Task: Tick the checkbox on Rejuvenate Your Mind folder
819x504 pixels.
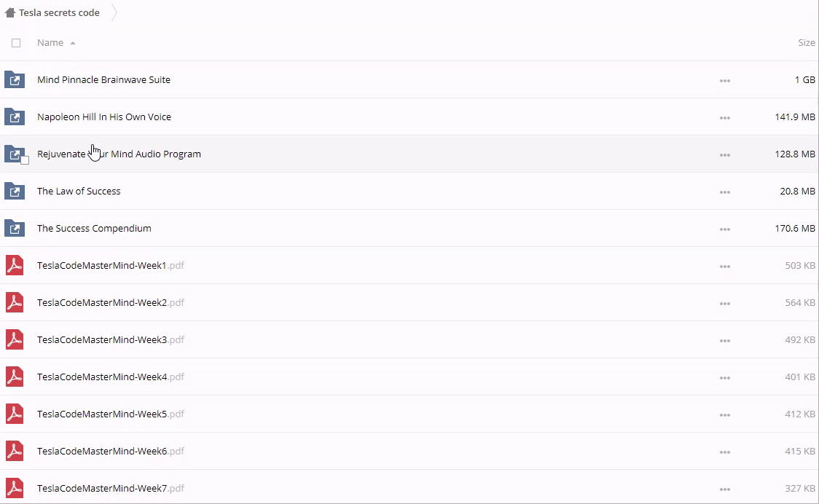Action: [x=25, y=160]
